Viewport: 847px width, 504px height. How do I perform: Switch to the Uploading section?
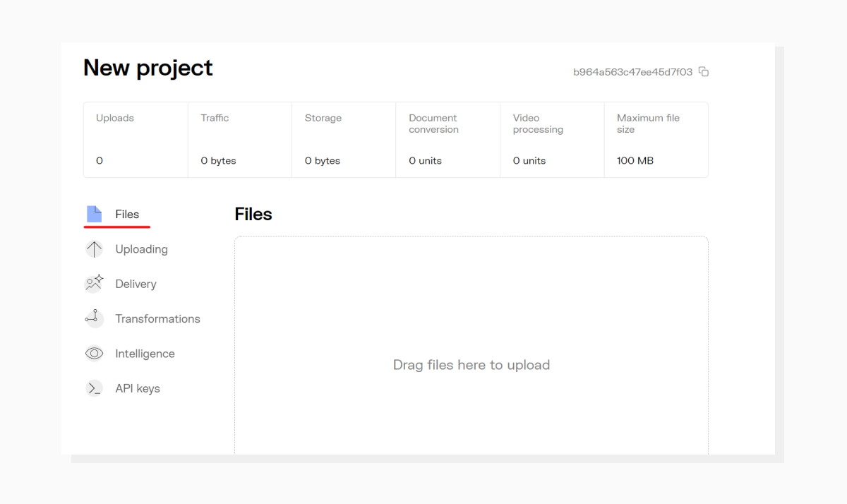(x=141, y=248)
